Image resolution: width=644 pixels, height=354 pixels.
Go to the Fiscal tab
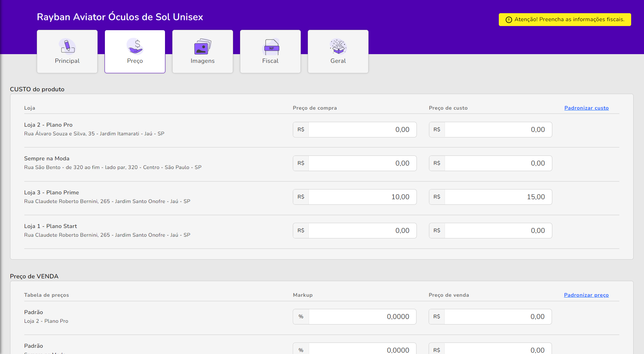(270, 51)
